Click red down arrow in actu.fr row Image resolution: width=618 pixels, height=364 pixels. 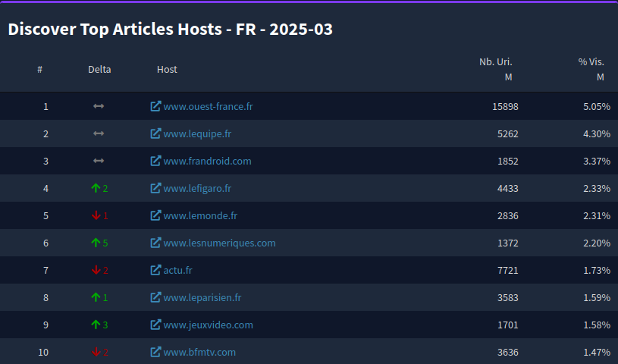[x=96, y=270]
